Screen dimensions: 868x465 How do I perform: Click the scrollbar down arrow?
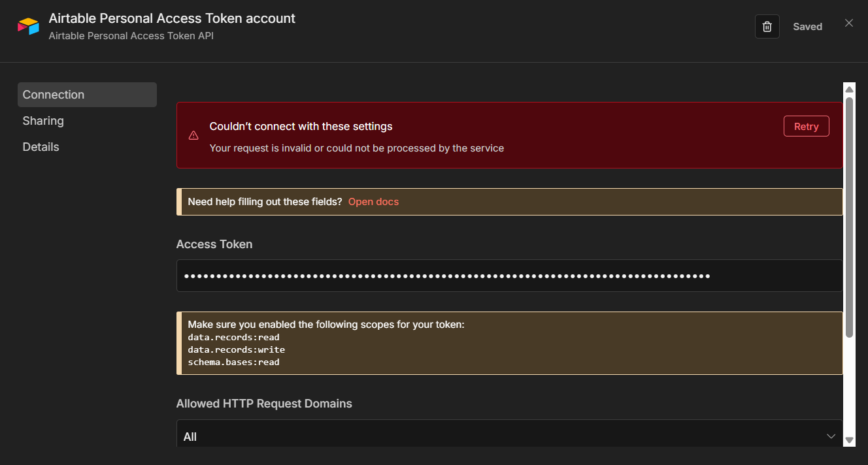[849, 440]
